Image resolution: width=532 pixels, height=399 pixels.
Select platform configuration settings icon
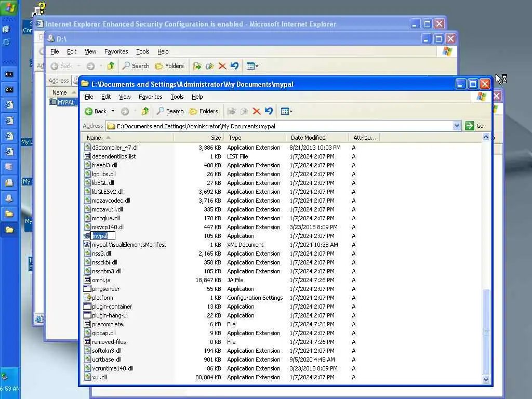coord(87,298)
